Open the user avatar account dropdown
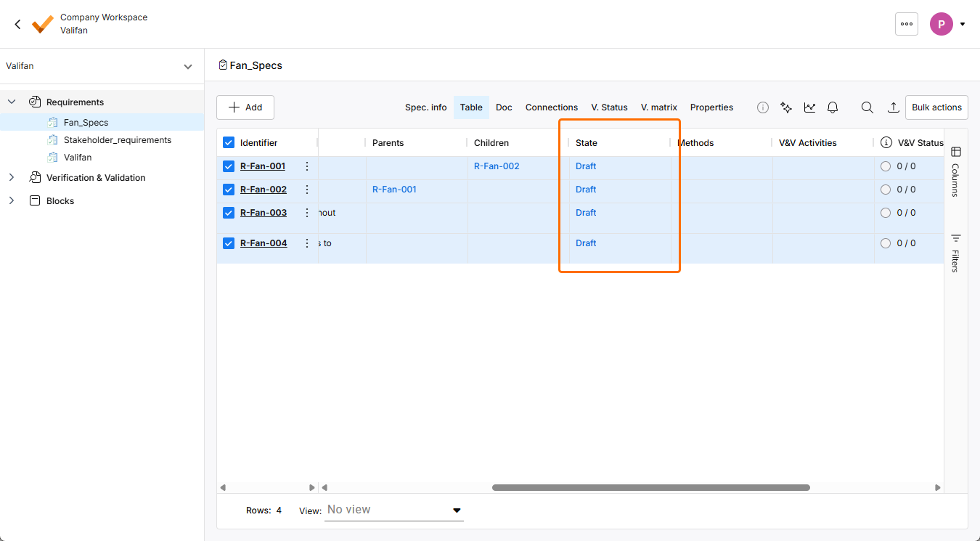The image size is (980, 541). click(947, 24)
